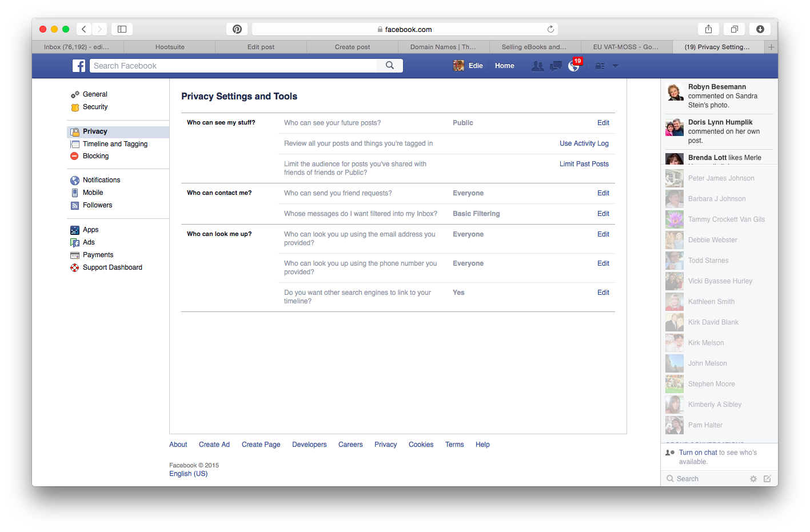The height and width of the screenshot is (532, 810).
Task: Click Limit Past Posts link
Action: coord(584,164)
